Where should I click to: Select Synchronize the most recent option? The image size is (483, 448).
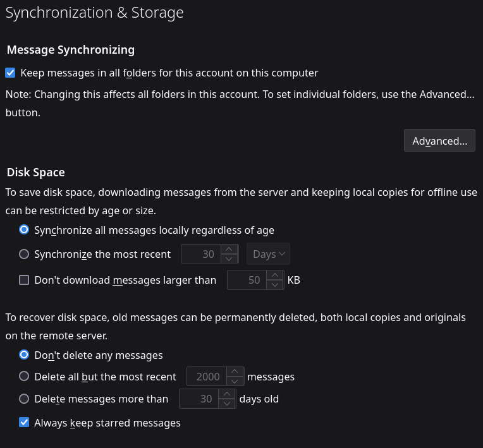[x=24, y=254]
